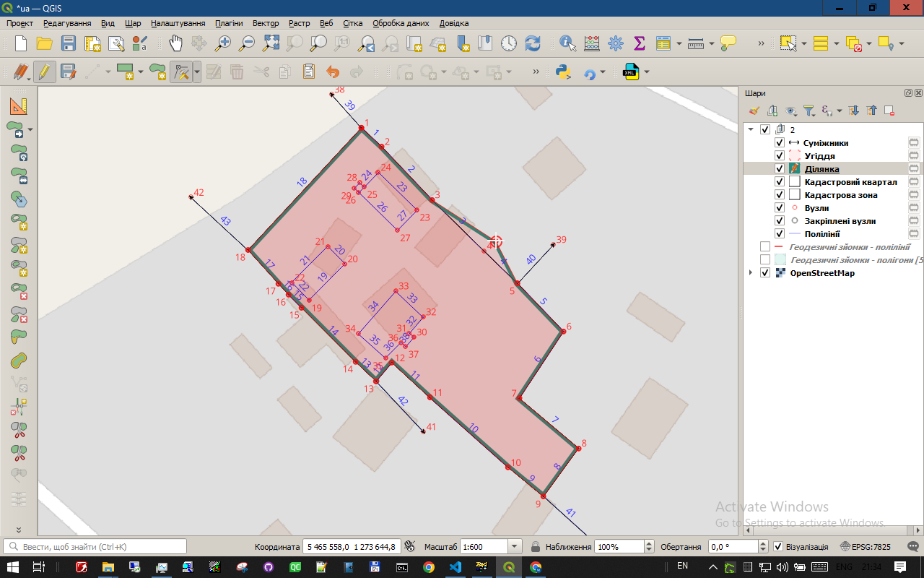924x578 pixels.
Task: Enable Геодезичні зйомки - полілінії layer
Action: [x=765, y=247]
